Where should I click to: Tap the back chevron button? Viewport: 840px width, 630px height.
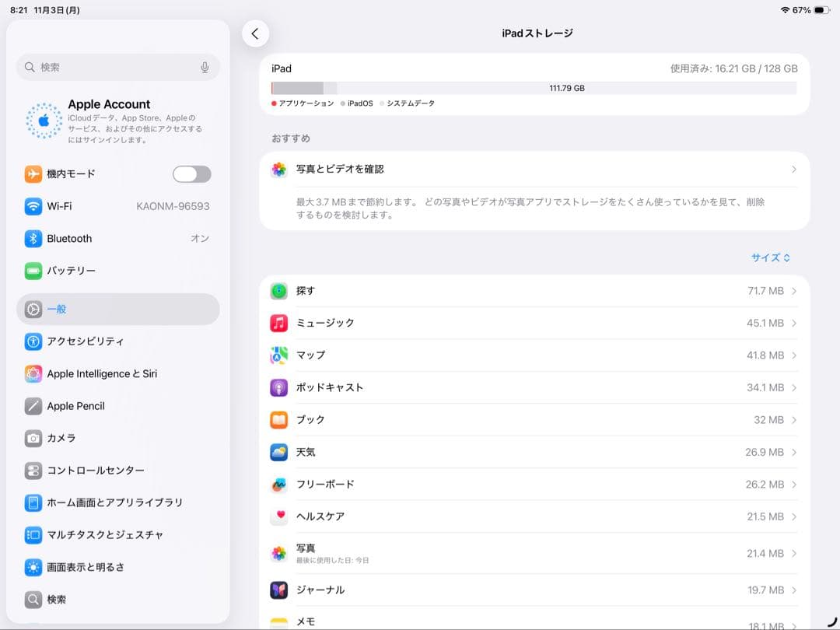(256, 33)
